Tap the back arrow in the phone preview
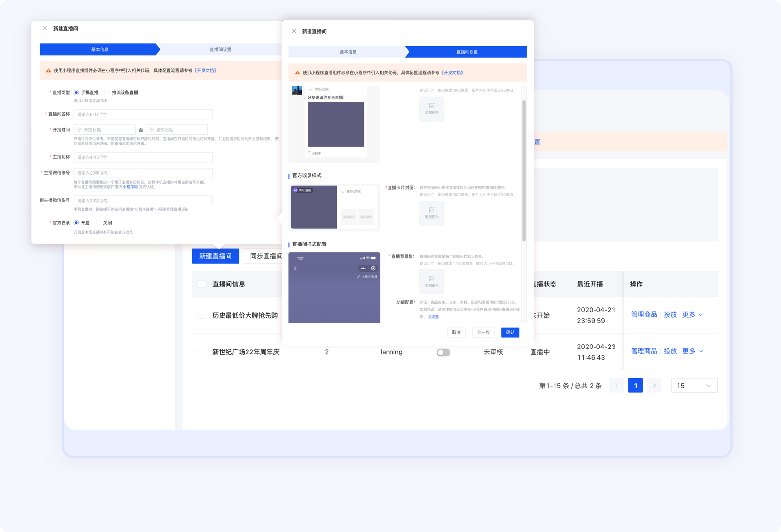Screen dimensions: 781x532 pyautogui.click(x=295, y=268)
